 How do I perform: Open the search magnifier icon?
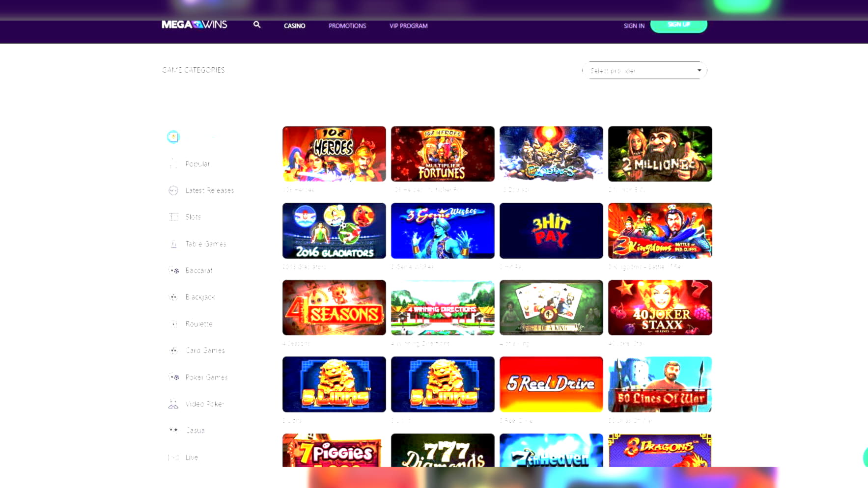(257, 25)
